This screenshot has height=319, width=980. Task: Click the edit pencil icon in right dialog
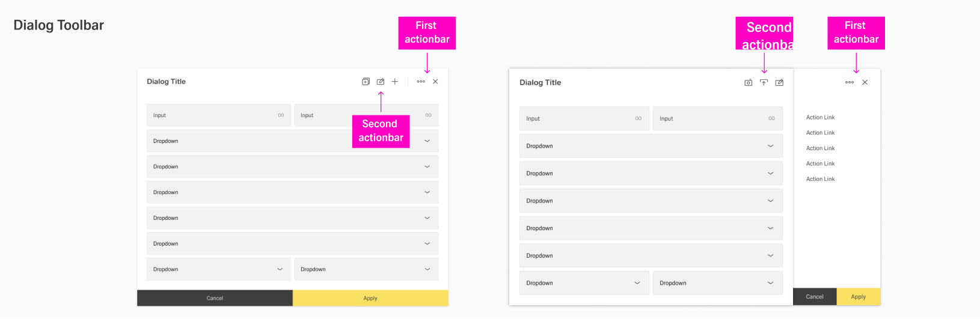click(x=779, y=83)
